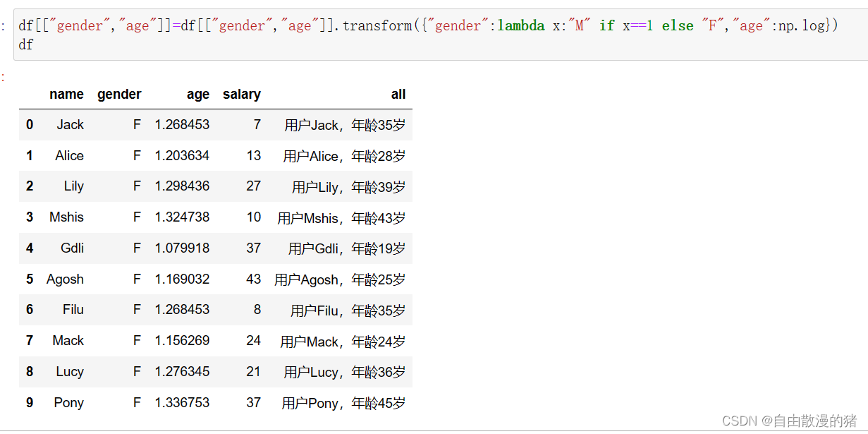Click salary value 7 in Jack's row
The width and height of the screenshot is (868, 434).
(257, 125)
